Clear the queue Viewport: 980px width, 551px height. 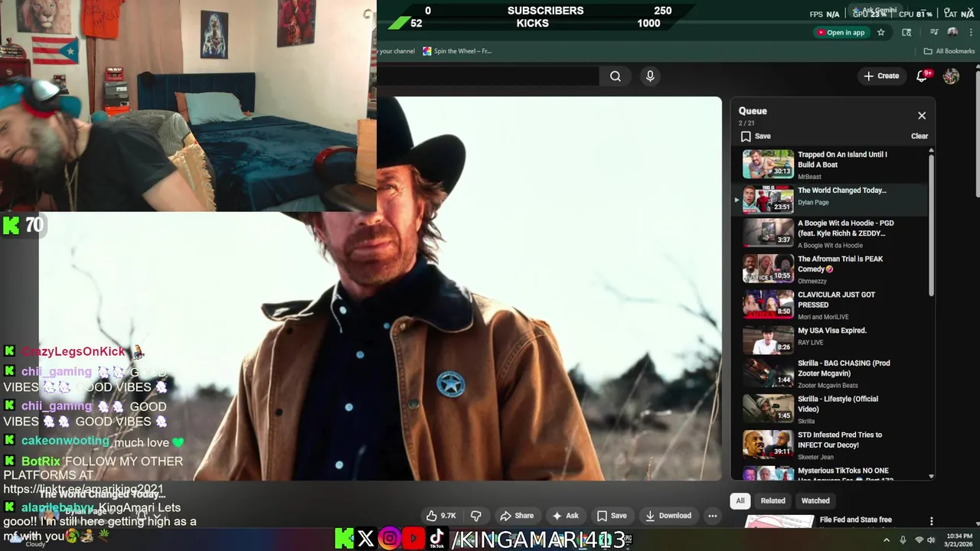[920, 136]
